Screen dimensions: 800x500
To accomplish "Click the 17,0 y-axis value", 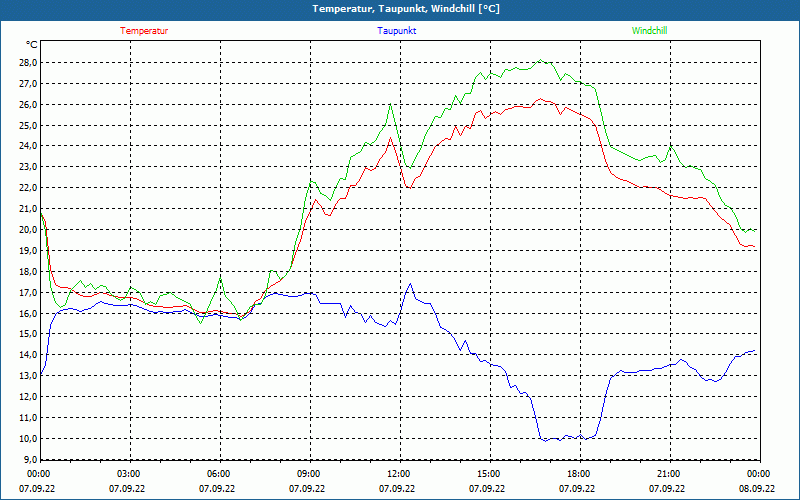I will 28,293.
